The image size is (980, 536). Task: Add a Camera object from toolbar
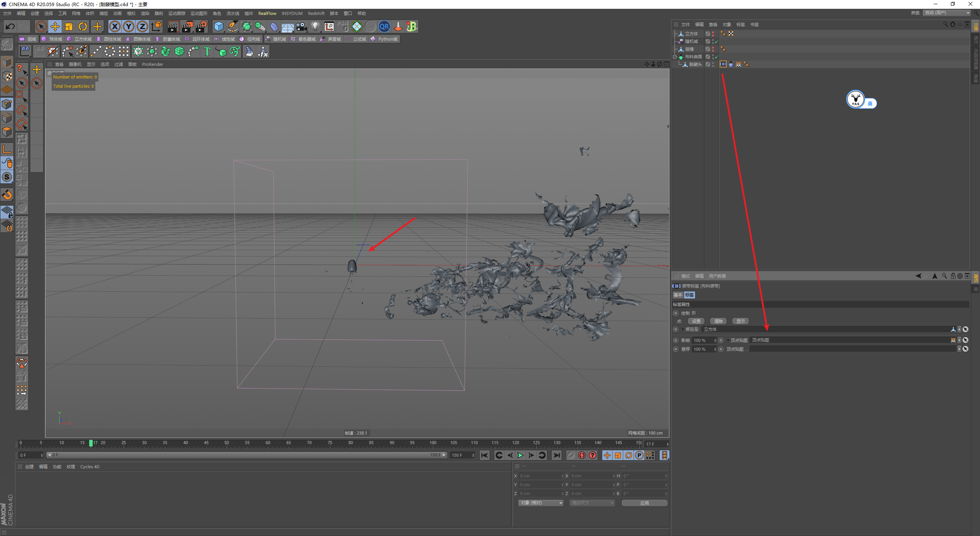pyautogui.click(x=302, y=26)
